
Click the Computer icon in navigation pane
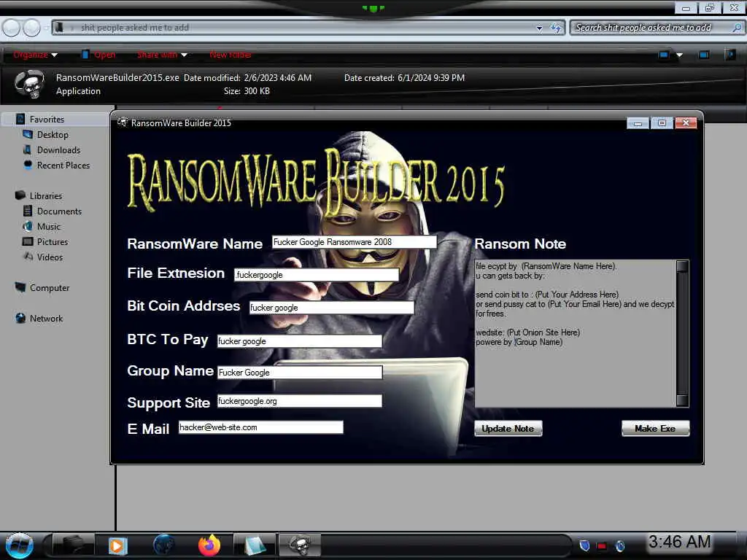click(20, 287)
